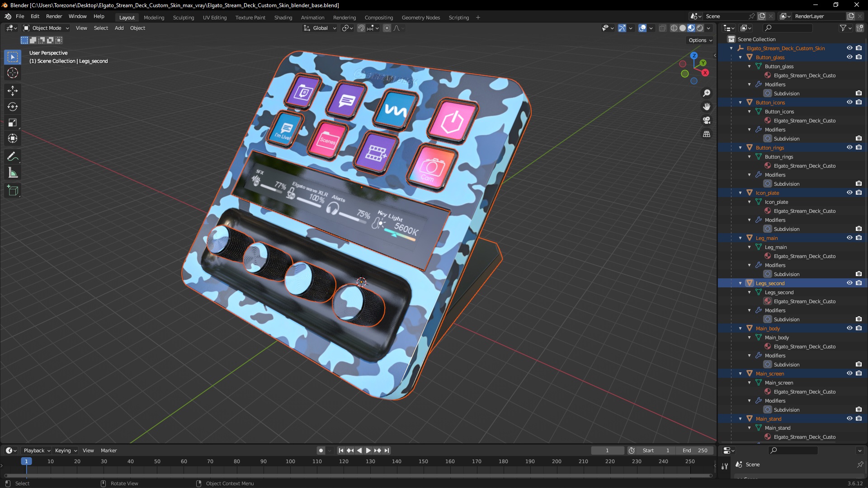The height and width of the screenshot is (488, 868).
Task: Open the Keying dropdown in timeline
Action: pos(66,450)
